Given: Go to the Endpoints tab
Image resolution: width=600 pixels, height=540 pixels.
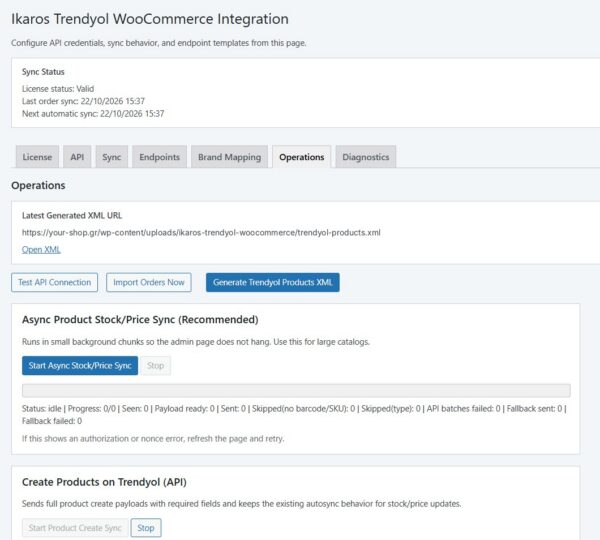Looking at the screenshot, I should [159, 157].
